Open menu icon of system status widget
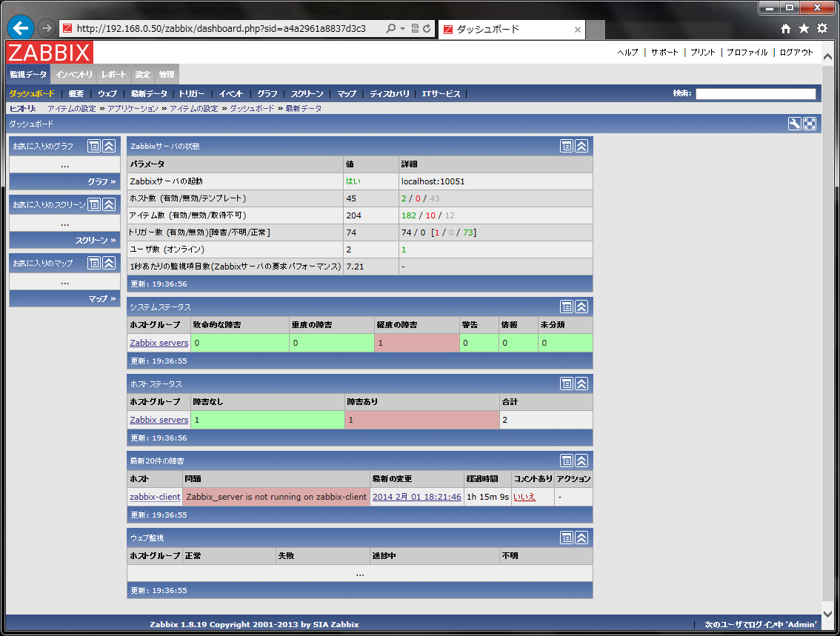Screen dimensions: 840x636 pyautogui.click(x=567, y=307)
